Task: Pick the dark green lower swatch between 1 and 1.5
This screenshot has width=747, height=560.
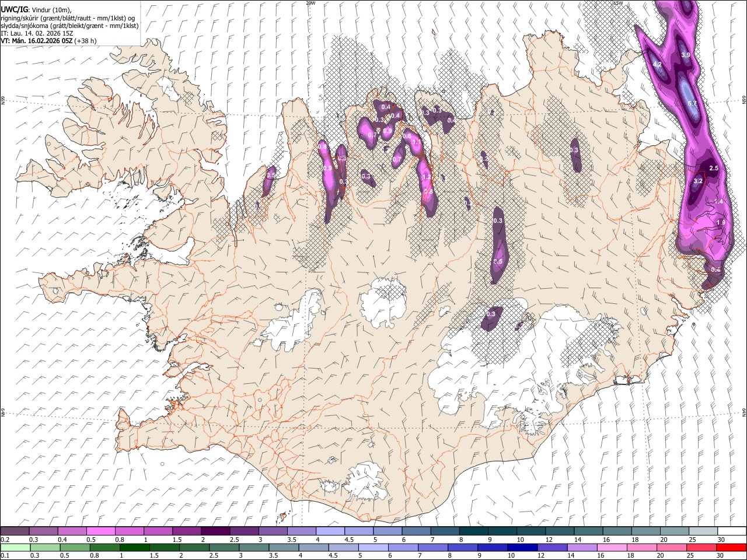Action: click(134, 547)
